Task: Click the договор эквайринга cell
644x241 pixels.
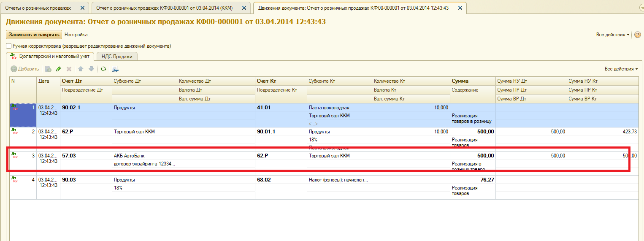Action: [x=144, y=164]
